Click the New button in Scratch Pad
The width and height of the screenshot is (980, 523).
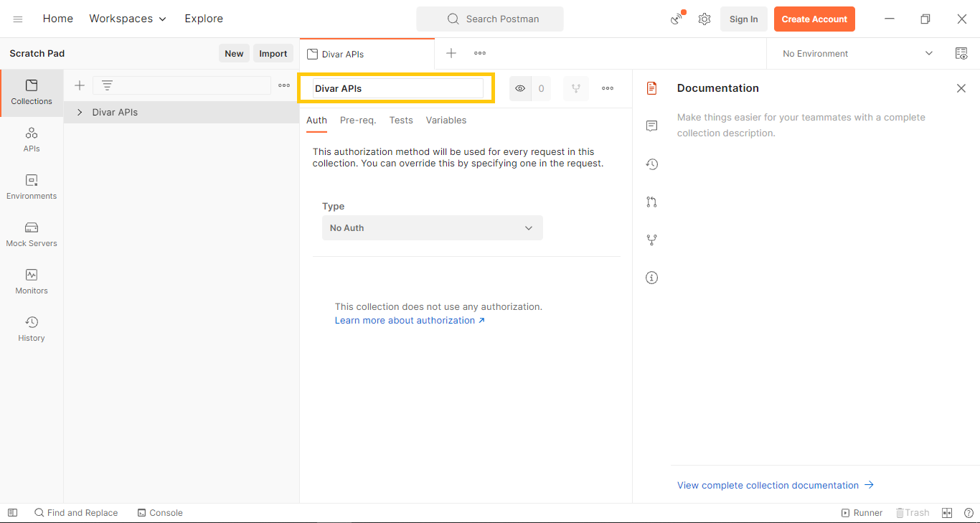234,54
